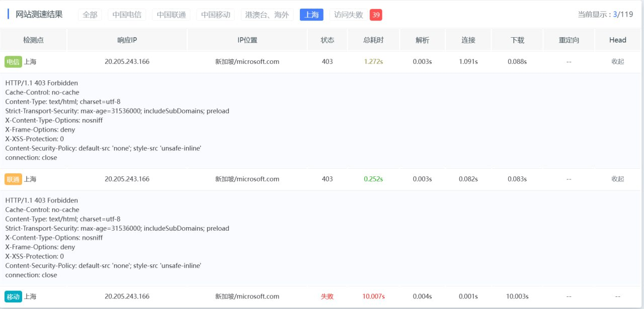Screen dimensions: 644x309
Task: Open the 访问失败 results filter
Action: click(x=348, y=15)
